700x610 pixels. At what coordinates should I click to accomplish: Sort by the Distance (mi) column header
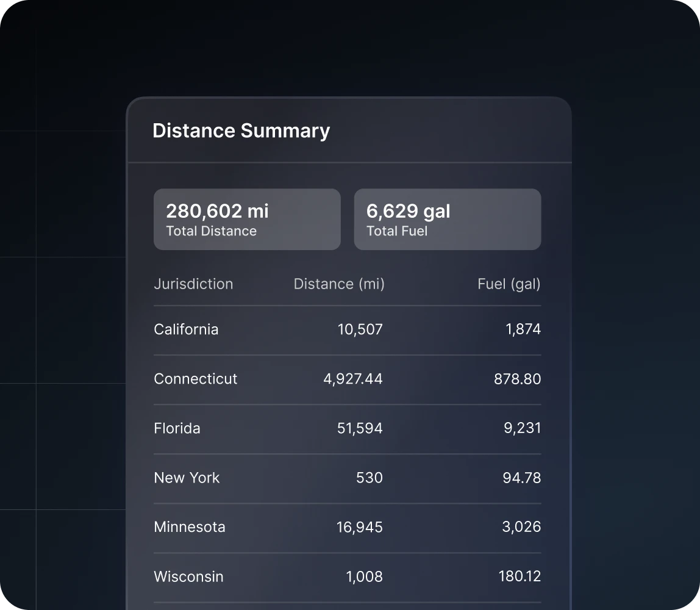click(339, 284)
